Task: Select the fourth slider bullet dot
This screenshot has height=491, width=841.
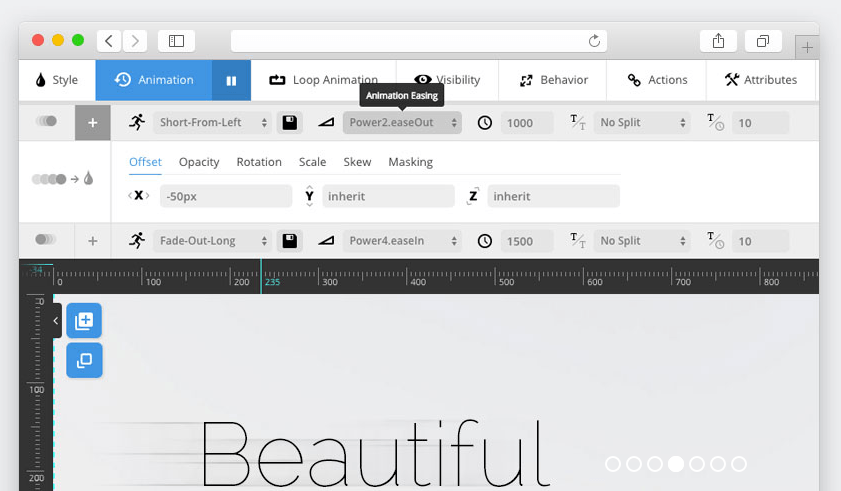Action: click(x=676, y=464)
